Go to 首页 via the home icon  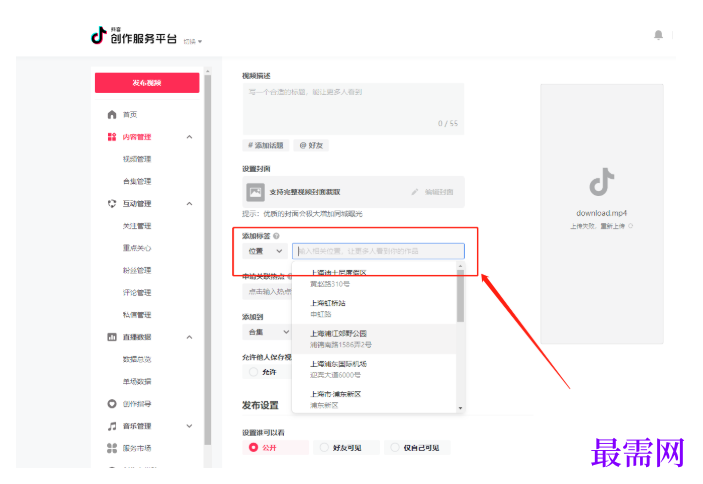tap(112, 115)
